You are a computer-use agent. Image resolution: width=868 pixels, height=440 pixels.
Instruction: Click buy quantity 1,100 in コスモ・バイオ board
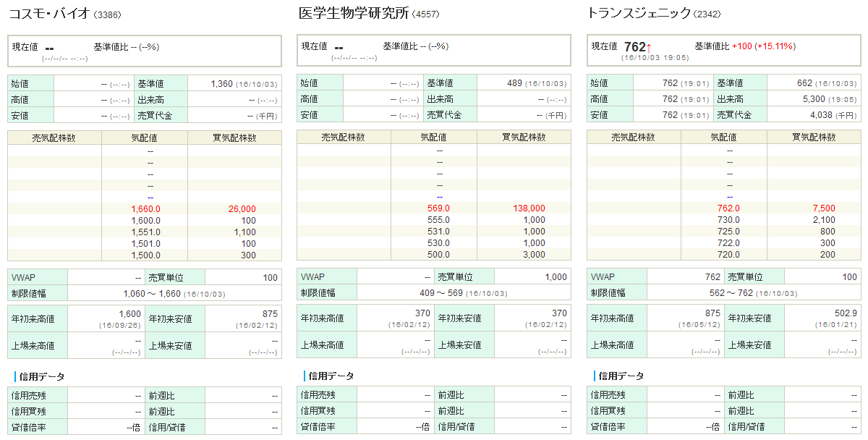point(245,232)
